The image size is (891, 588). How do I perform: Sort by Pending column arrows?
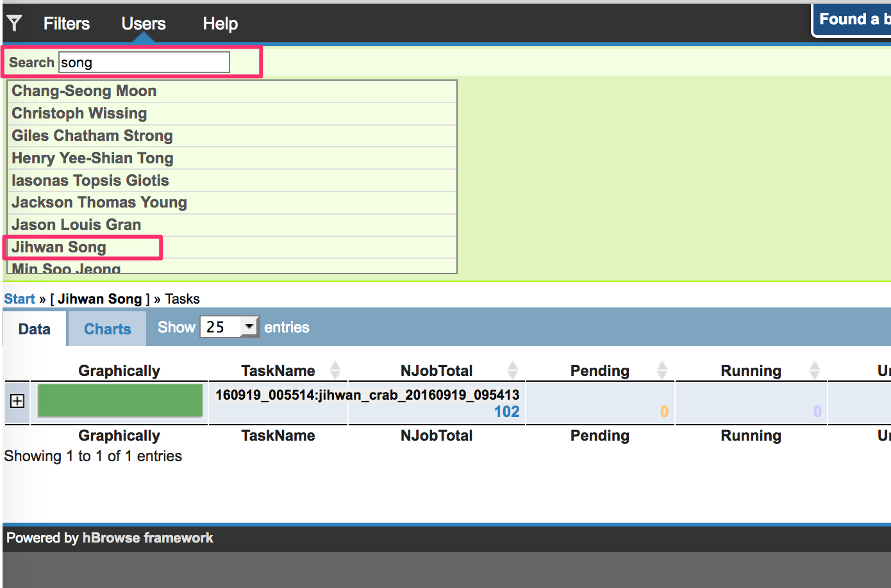pyautogui.click(x=662, y=370)
